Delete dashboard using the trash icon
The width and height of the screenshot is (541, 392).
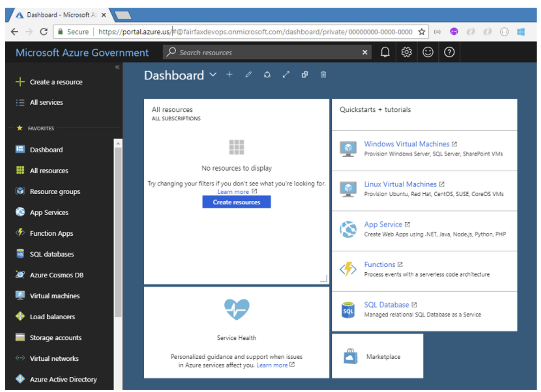pos(323,75)
